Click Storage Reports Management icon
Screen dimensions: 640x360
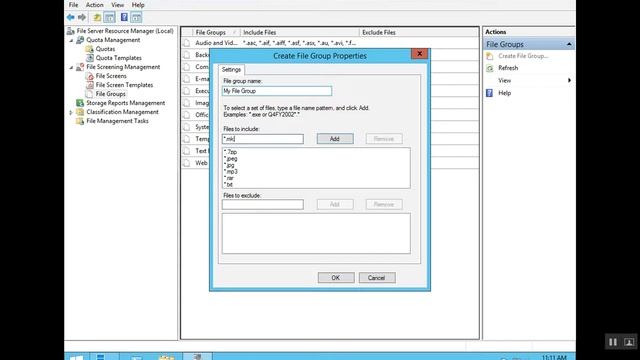pos(80,103)
